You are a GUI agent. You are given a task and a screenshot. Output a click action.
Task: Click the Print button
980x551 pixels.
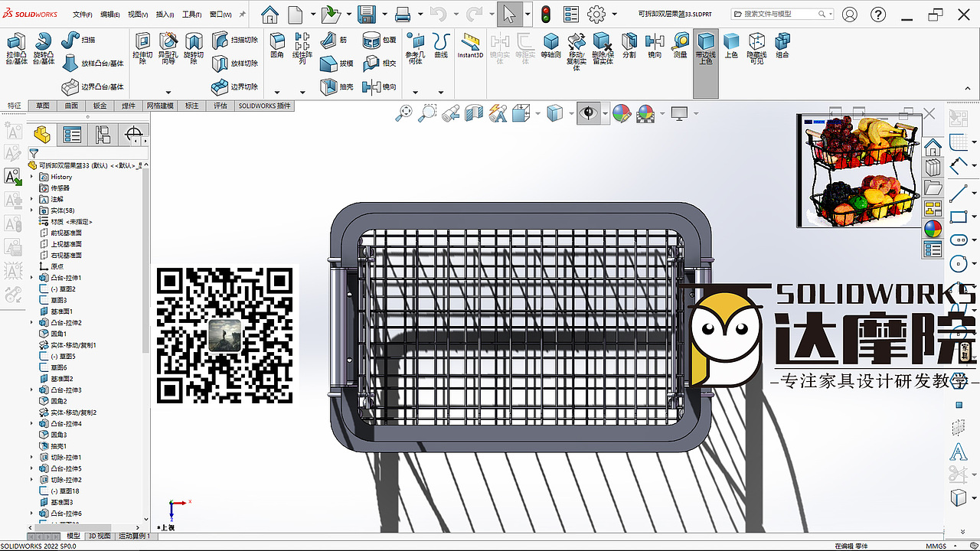pos(403,14)
